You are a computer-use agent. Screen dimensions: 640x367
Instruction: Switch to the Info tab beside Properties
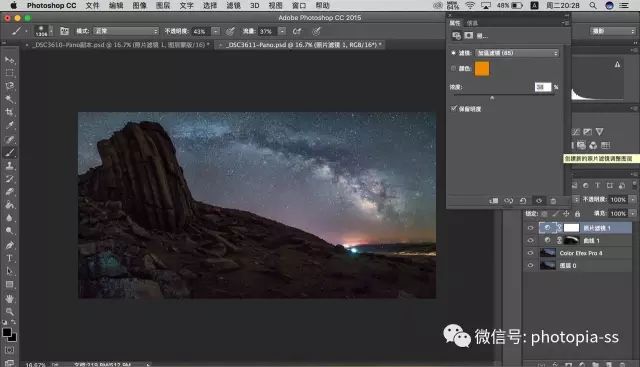(x=472, y=23)
